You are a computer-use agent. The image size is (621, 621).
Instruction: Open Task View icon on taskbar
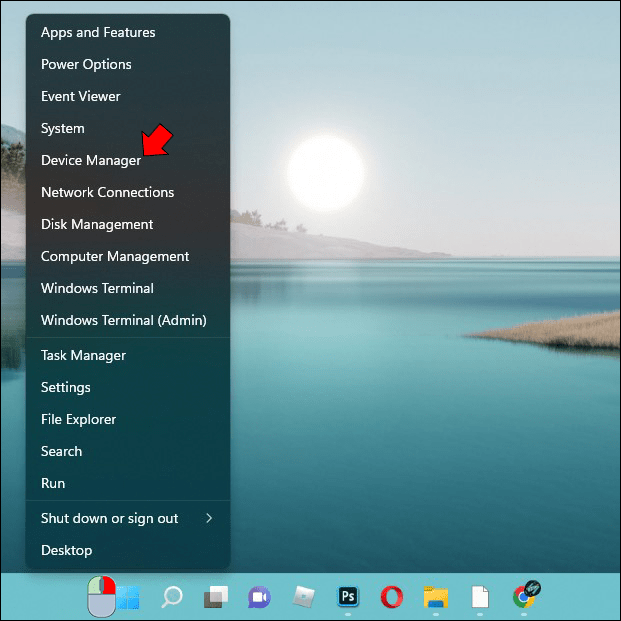216,597
